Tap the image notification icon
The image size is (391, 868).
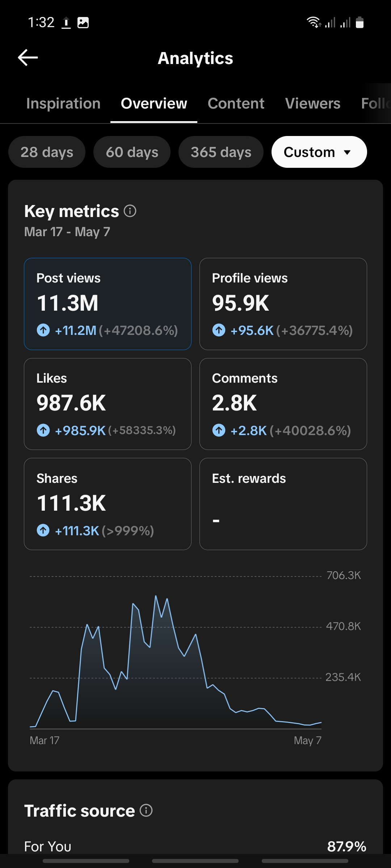[x=83, y=23]
